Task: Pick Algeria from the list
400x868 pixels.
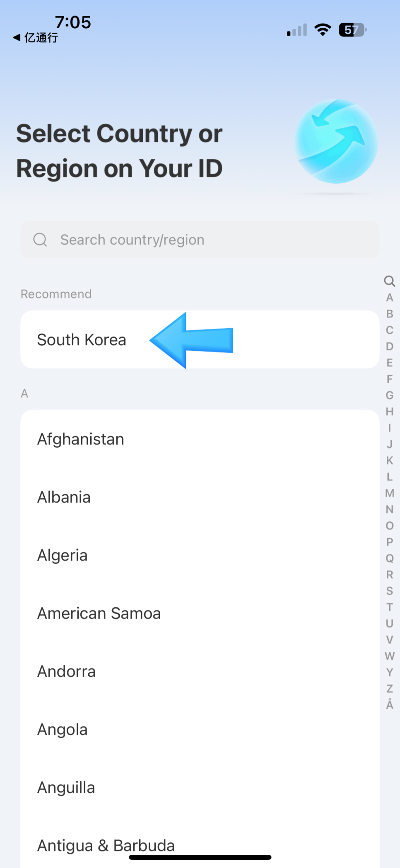Action: pyautogui.click(x=200, y=555)
